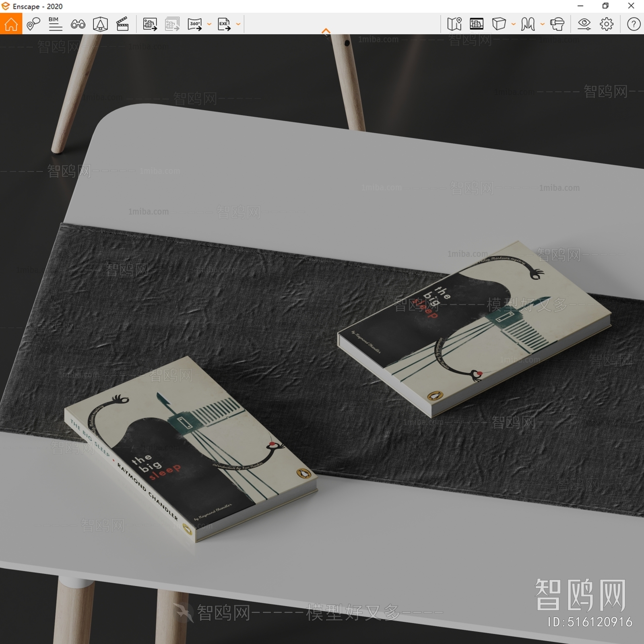Image resolution: width=644 pixels, height=644 pixels.
Task: Minimize the Enscape window
Action: (580, 6)
